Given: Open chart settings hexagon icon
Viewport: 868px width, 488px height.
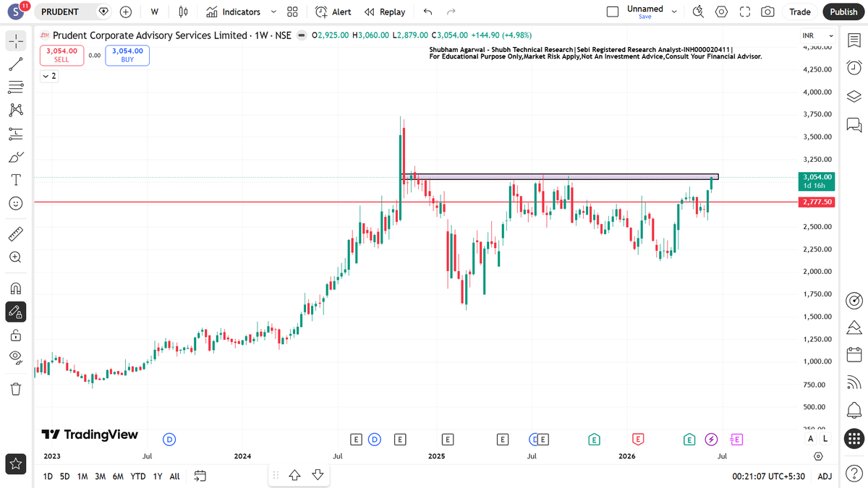Looking at the screenshot, I should tap(721, 12).
